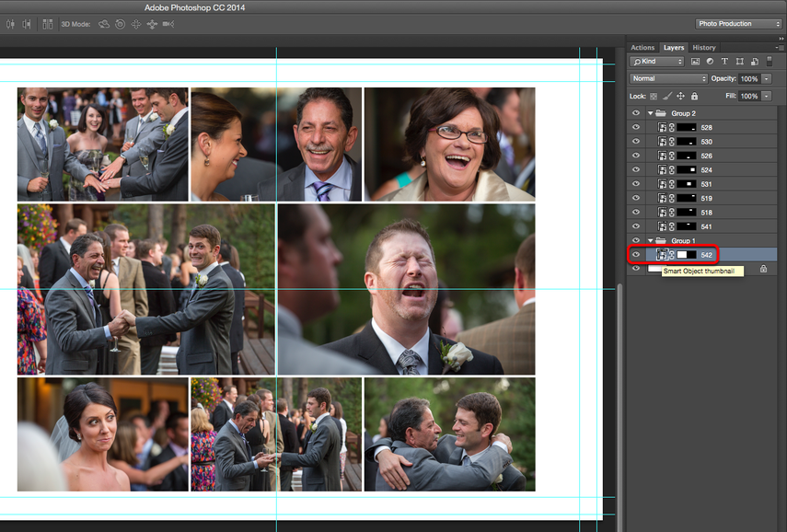Select the 3D roll mode icon

120,24
